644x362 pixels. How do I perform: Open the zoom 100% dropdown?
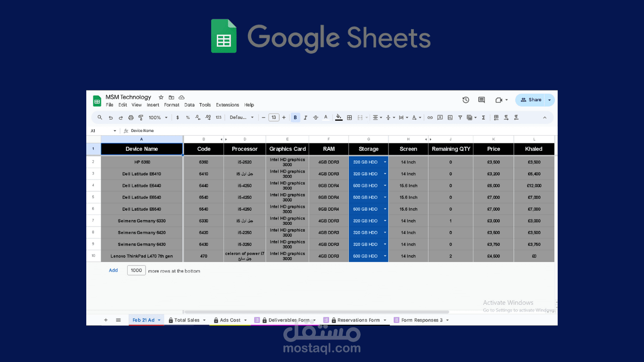[158, 118]
